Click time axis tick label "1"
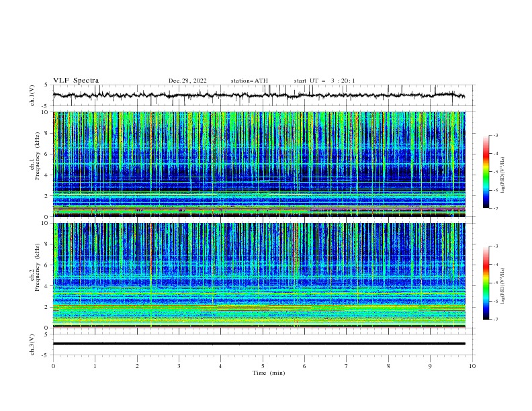The image size is (532, 411). [x=95, y=366]
